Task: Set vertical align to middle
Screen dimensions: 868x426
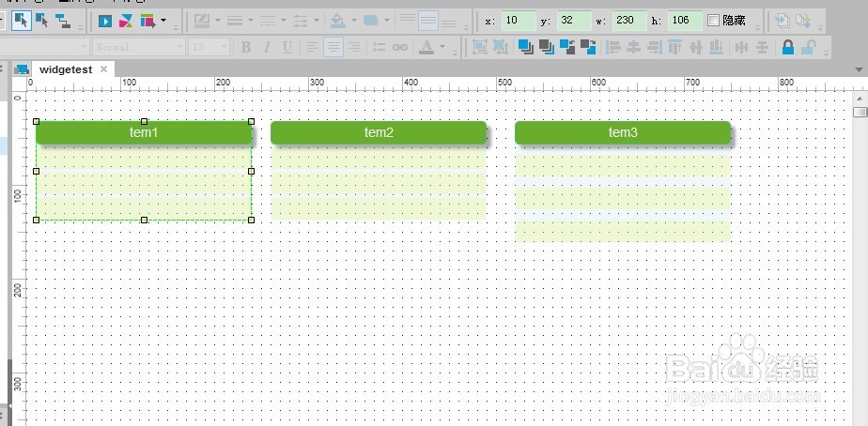Action: [x=428, y=21]
